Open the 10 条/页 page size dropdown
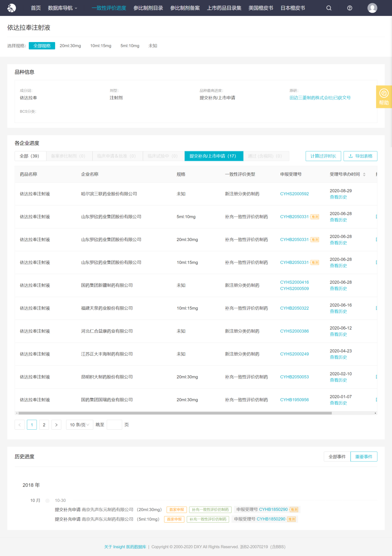 tap(79, 425)
